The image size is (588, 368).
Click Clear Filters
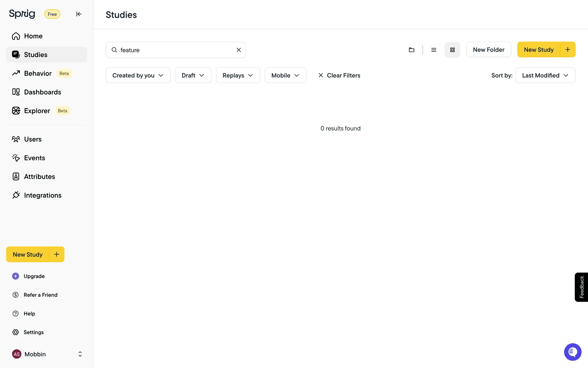[x=339, y=75]
